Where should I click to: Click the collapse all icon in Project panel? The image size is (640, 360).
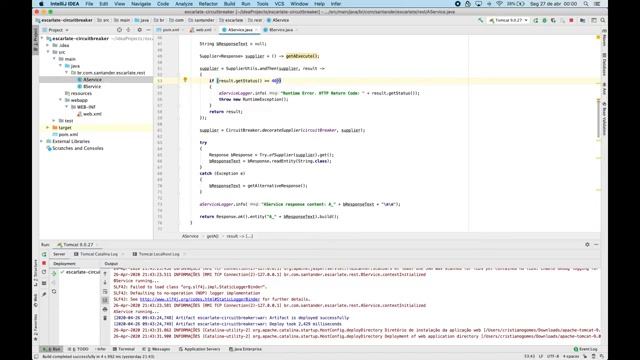[129, 30]
